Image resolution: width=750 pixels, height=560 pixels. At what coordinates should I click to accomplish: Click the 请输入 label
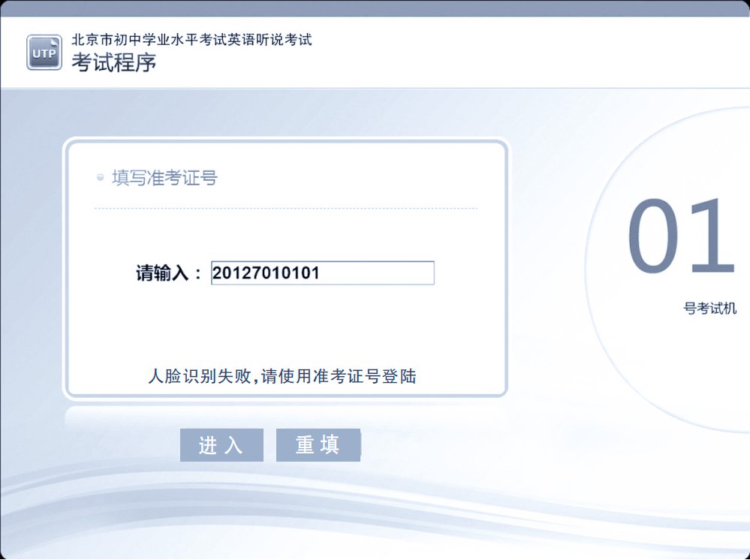click(169, 273)
